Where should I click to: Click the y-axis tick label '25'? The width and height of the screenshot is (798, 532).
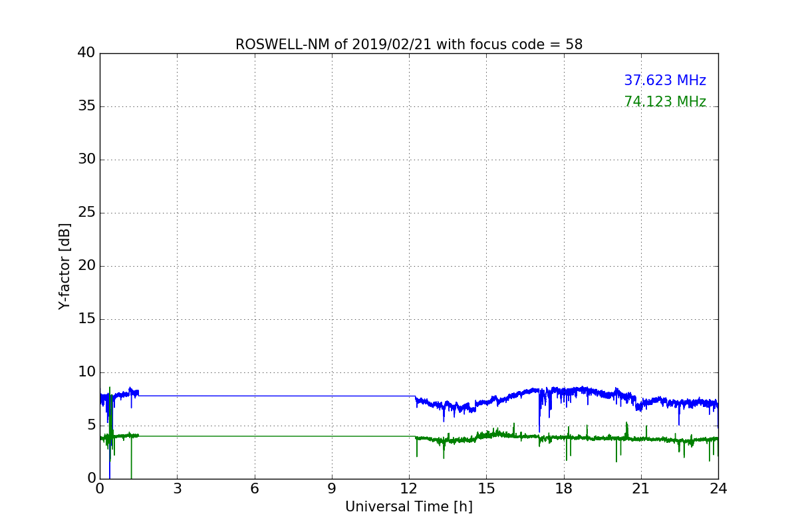(x=86, y=212)
